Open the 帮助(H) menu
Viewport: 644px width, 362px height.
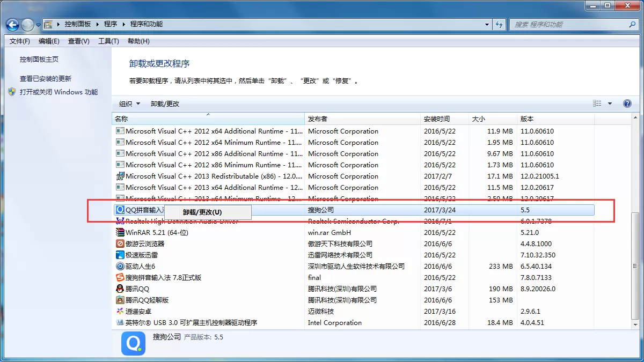pos(138,41)
